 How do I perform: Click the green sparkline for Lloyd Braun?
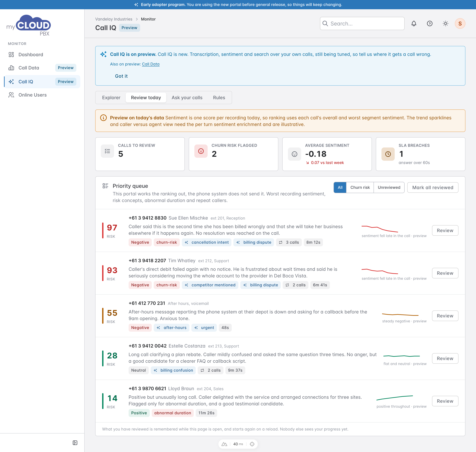[x=395, y=398]
